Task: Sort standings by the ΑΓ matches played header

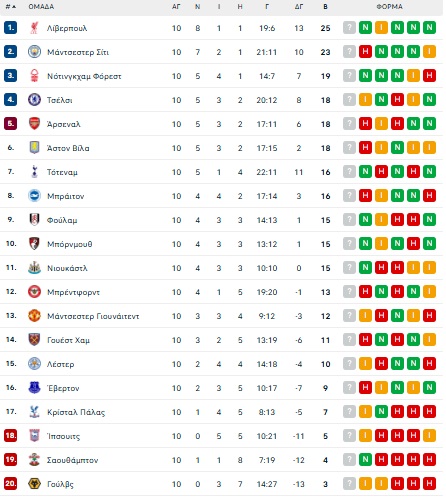Action: pos(176,7)
